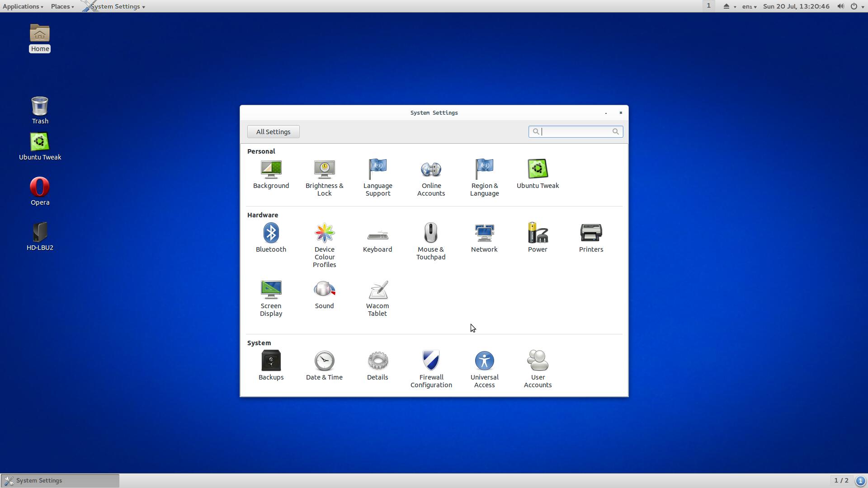Open Firewall Configuration
The height and width of the screenshot is (488, 868).
[x=430, y=369]
